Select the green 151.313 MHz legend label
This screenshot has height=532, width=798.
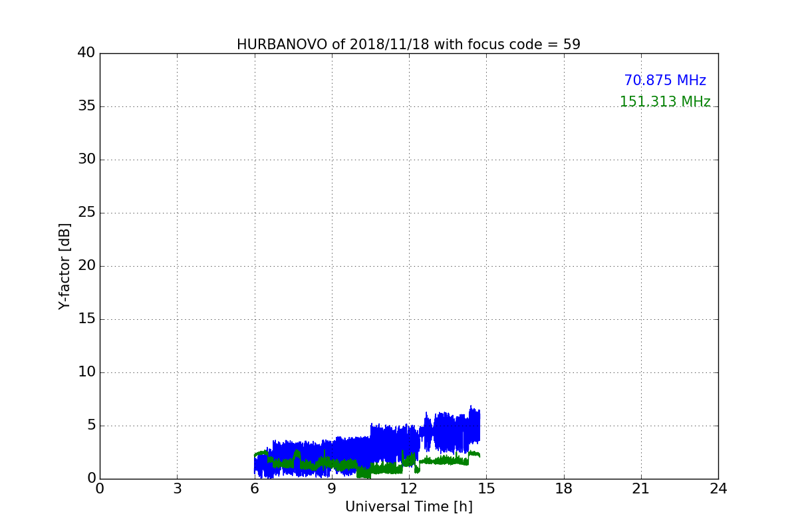(665, 102)
